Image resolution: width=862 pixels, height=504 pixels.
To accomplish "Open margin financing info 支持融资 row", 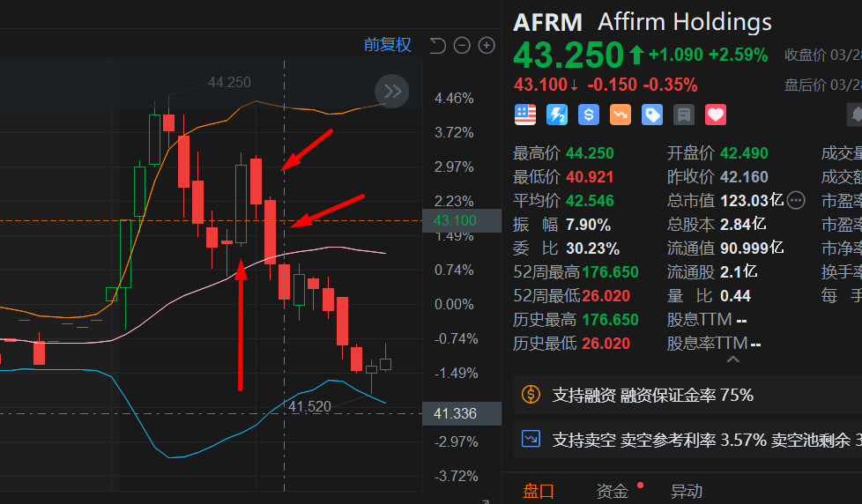I will click(687, 395).
